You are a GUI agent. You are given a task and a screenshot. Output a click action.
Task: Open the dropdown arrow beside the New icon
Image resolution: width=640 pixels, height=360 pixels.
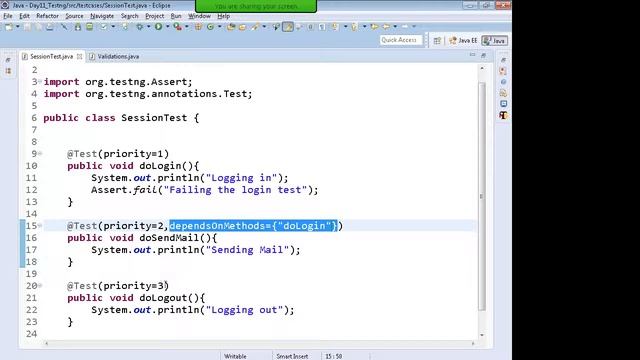click(18, 27)
